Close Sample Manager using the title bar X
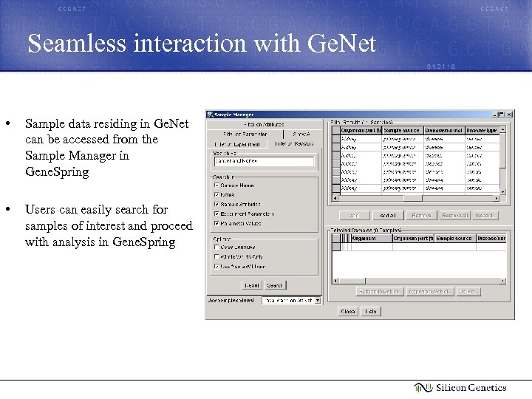This screenshot has width=532, height=399. [509, 115]
